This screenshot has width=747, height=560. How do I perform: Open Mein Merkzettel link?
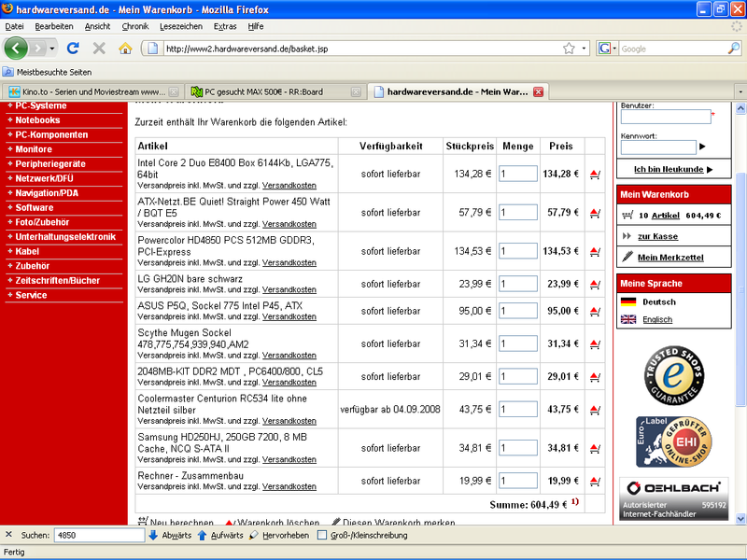(670, 258)
